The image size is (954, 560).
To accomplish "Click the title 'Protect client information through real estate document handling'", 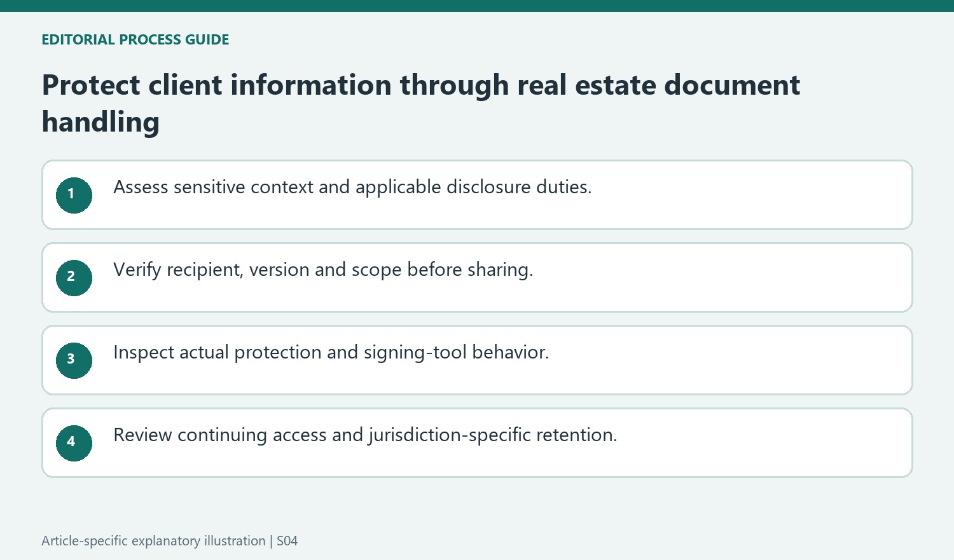I will 420,103.
